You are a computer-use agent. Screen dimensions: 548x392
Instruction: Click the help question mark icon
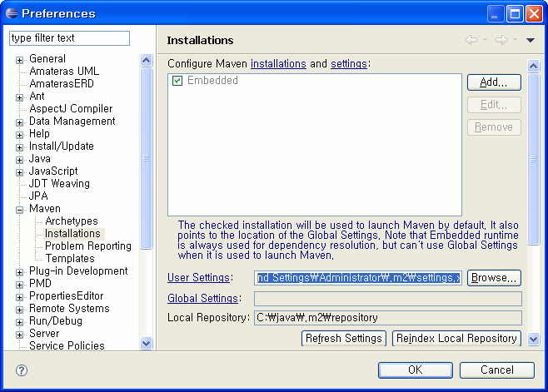click(x=22, y=370)
